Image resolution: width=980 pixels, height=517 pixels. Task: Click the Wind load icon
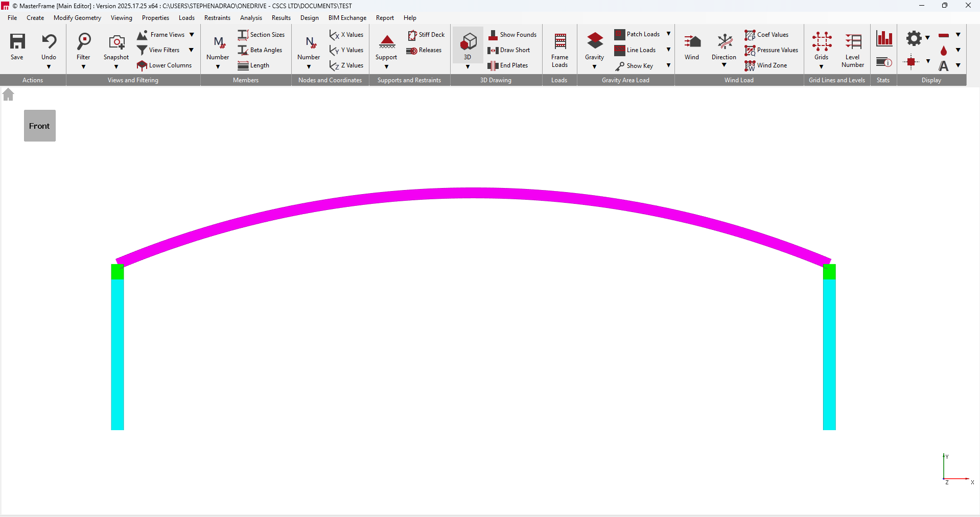tap(692, 41)
